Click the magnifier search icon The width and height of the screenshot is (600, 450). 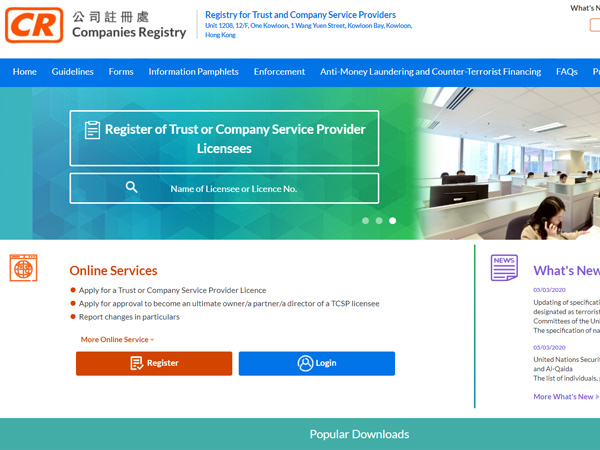click(x=132, y=187)
